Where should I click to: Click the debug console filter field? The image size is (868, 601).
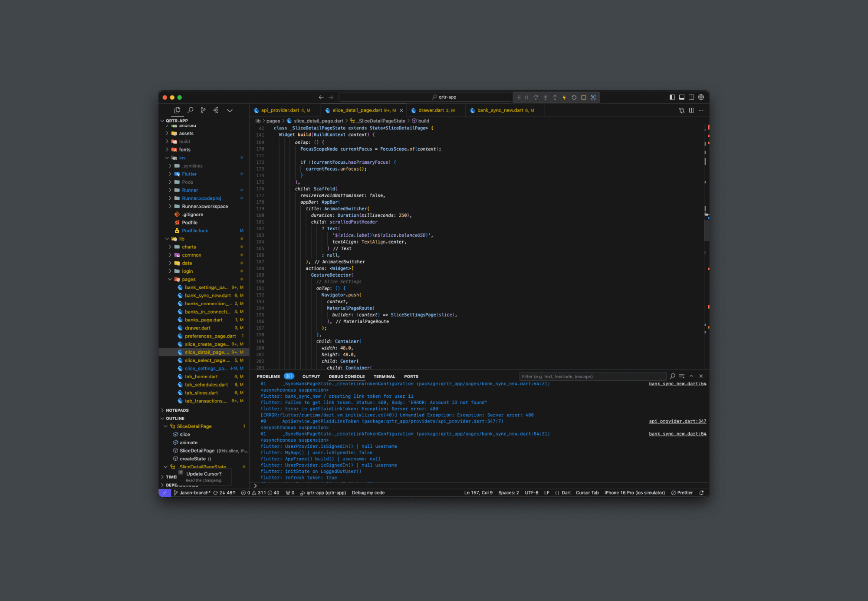[592, 376]
